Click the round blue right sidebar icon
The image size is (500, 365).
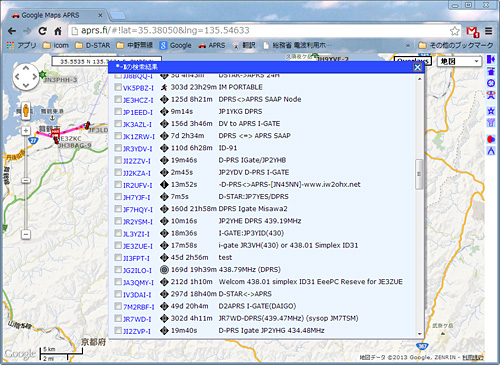491,83
